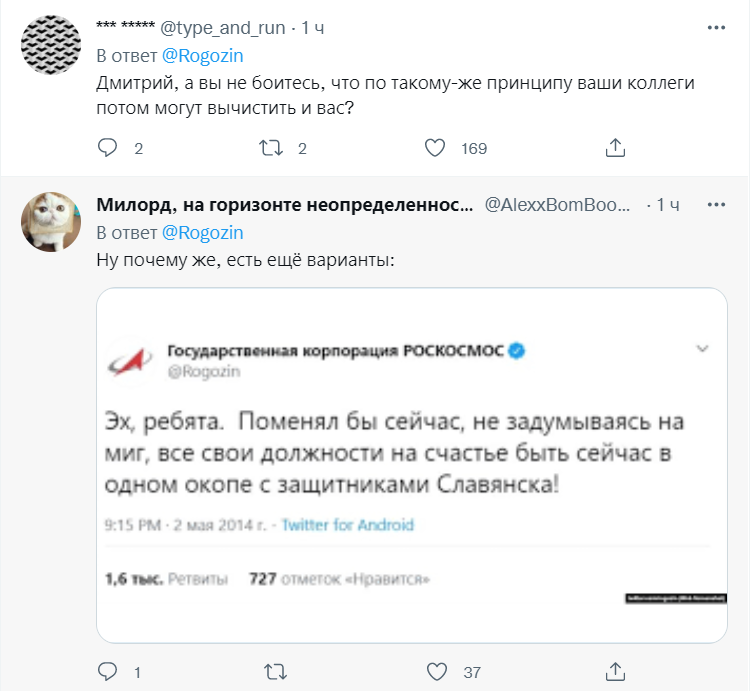Click the blue verified badge beside РОСКОСМОС

[519, 350]
